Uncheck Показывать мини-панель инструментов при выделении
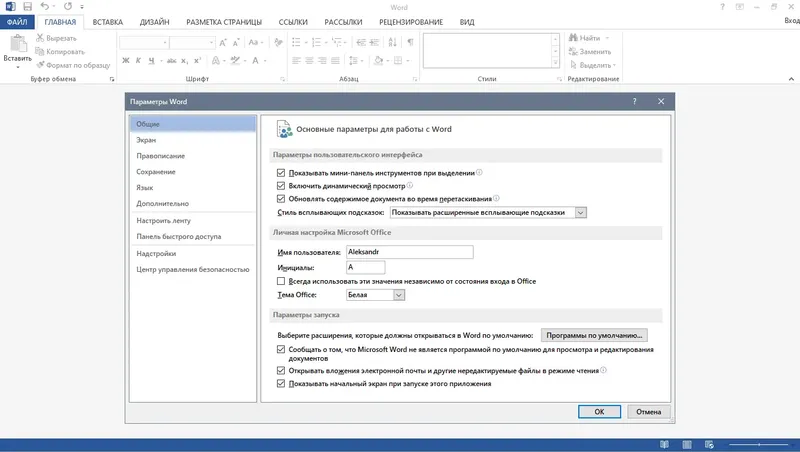 [281, 173]
